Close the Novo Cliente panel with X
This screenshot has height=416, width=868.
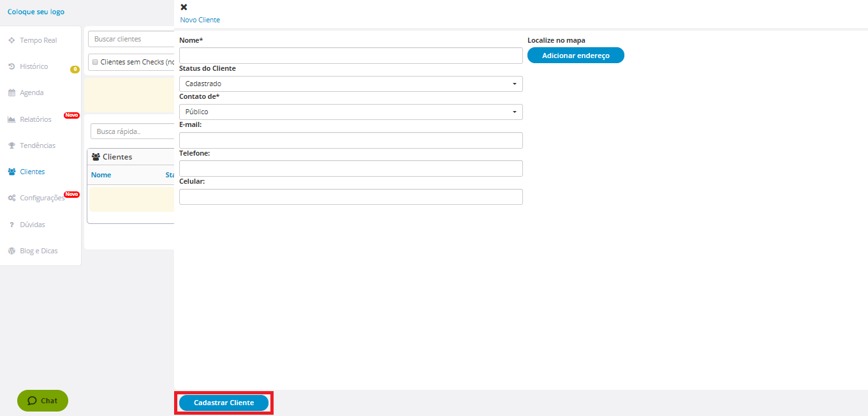(x=184, y=7)
